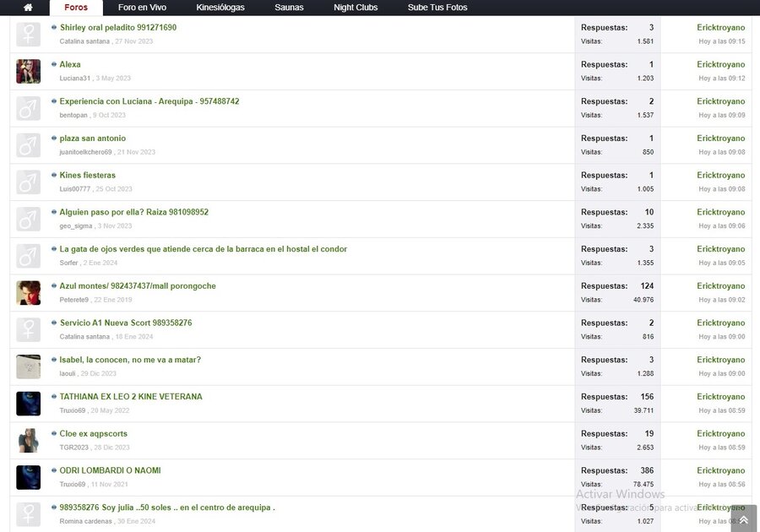Viewport: 760px width, 532px height.
Task: Click the home icon in the navigation bar
Action: 28,8
